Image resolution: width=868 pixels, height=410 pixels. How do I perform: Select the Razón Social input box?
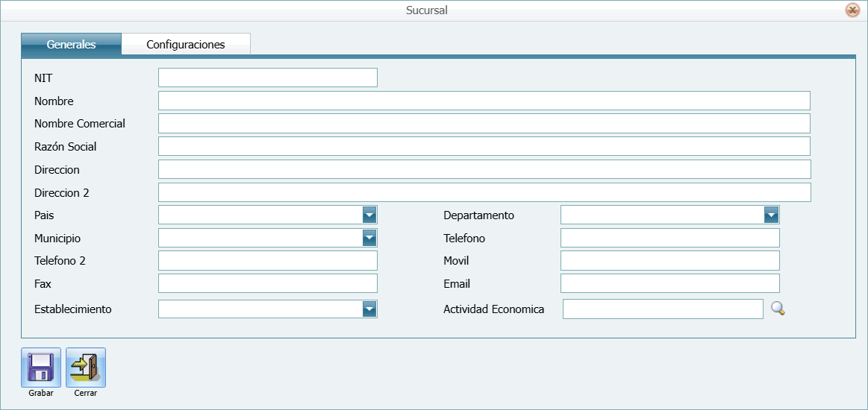(484, 147)
